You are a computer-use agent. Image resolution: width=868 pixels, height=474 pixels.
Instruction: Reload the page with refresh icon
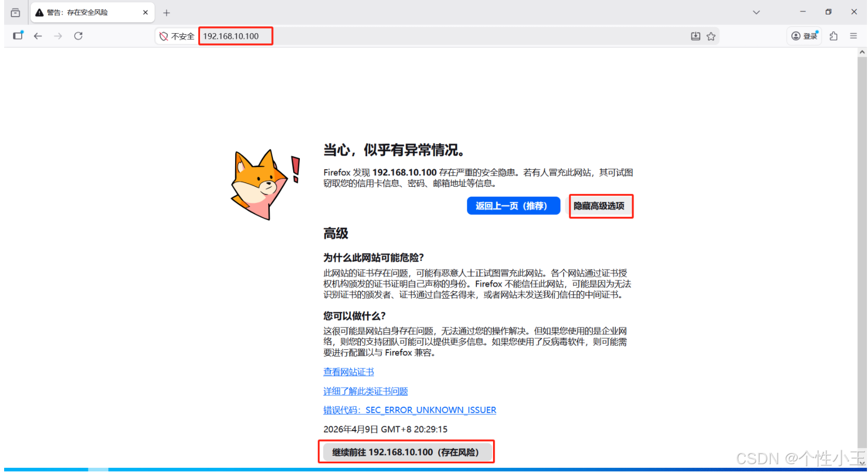(x=78, y=36)
